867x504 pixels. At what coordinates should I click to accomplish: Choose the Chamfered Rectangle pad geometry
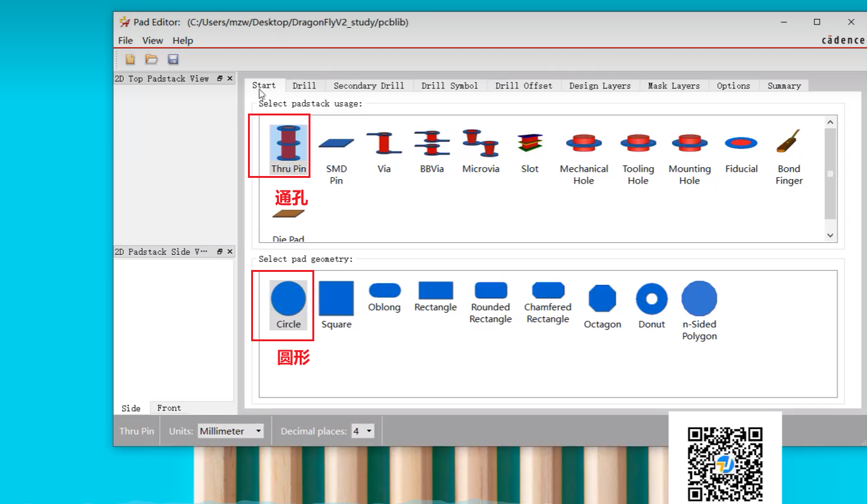548,303
